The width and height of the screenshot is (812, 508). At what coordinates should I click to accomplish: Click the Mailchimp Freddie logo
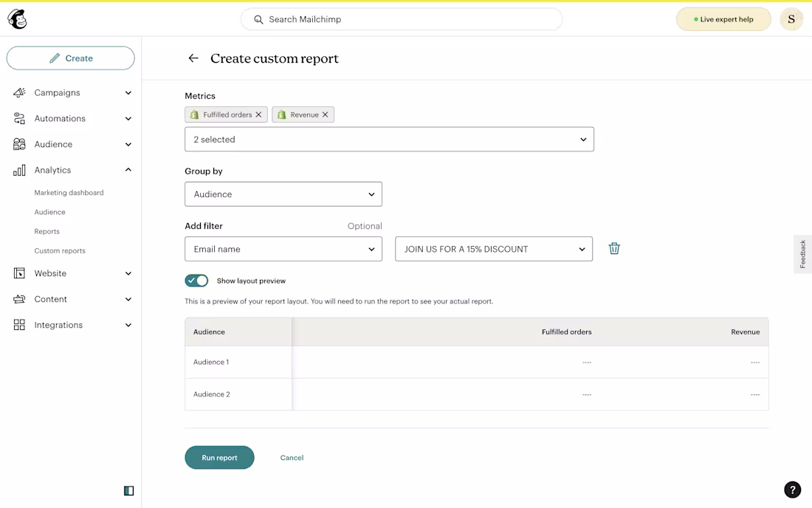pyautogui.click(x=16, y=18)
